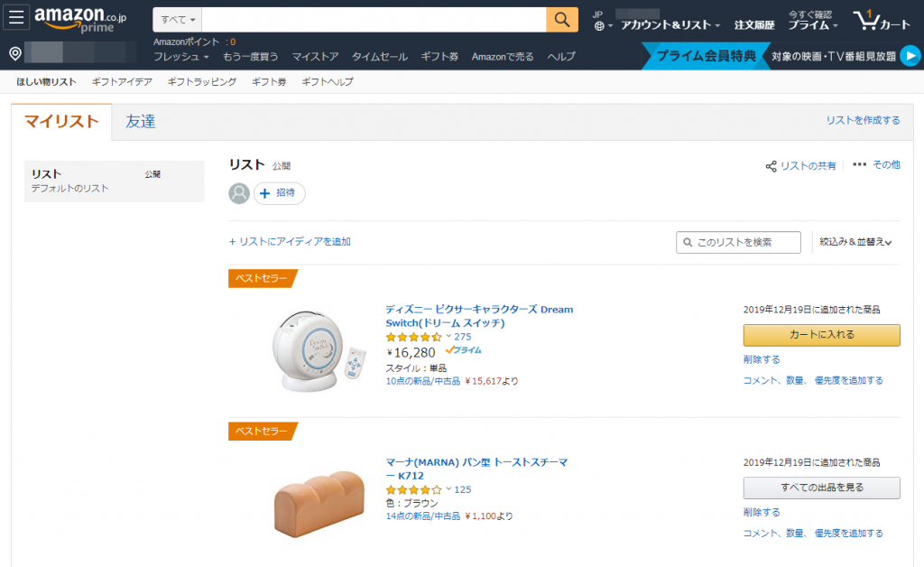The image size is (924, 567).
Task: Click the delivery location pin icon
Action: [x=15, y=54]
